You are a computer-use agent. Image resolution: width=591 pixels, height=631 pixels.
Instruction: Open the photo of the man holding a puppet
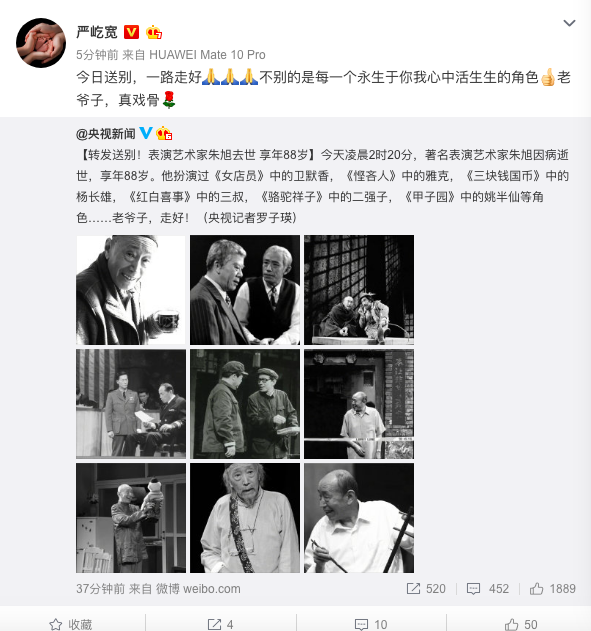point(131,518)
